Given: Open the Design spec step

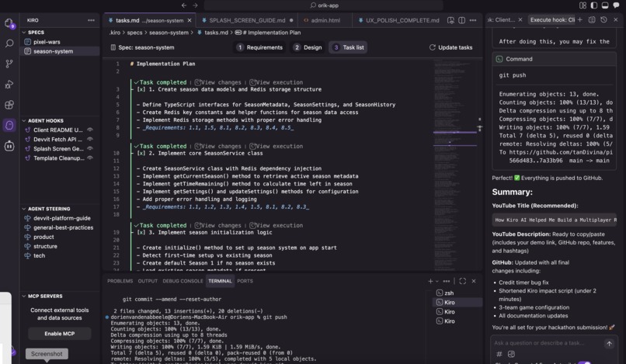Looking at the screenshot, I should pos(308,47).
